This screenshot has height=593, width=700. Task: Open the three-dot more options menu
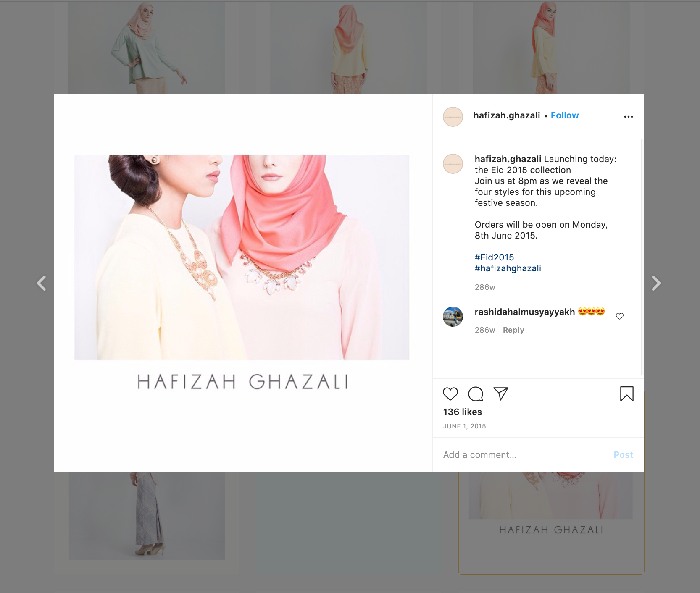629,117
